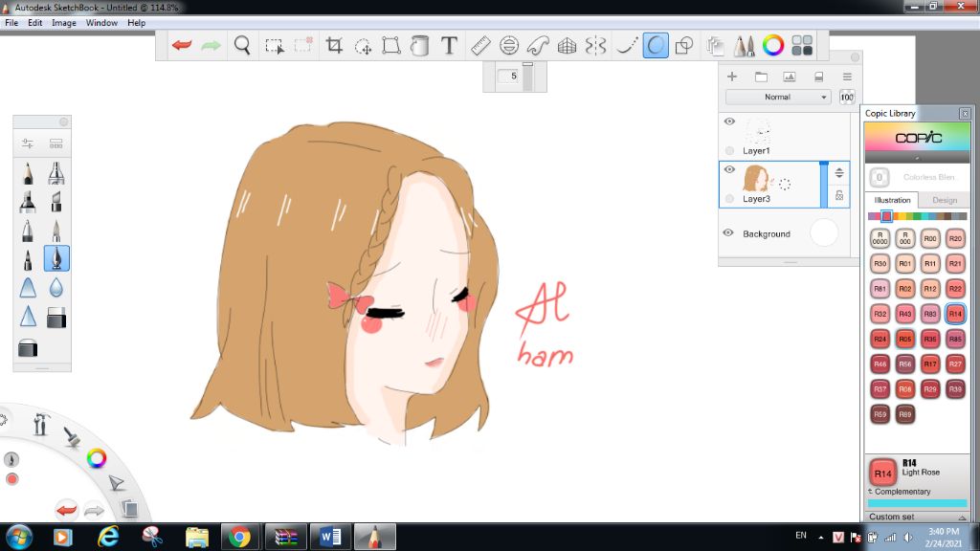Toggle the Ellipse guide
The width and height of the screenshot is (980, 551).
[509, 45]
